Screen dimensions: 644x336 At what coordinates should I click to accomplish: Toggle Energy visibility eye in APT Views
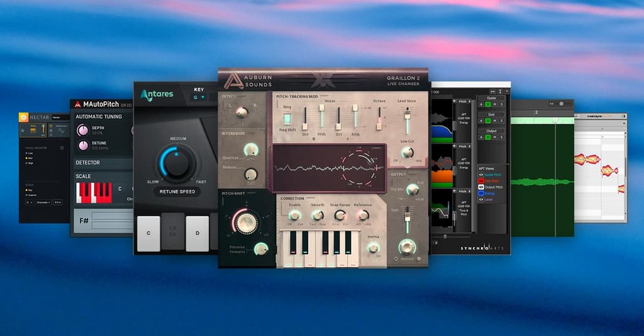481,193
